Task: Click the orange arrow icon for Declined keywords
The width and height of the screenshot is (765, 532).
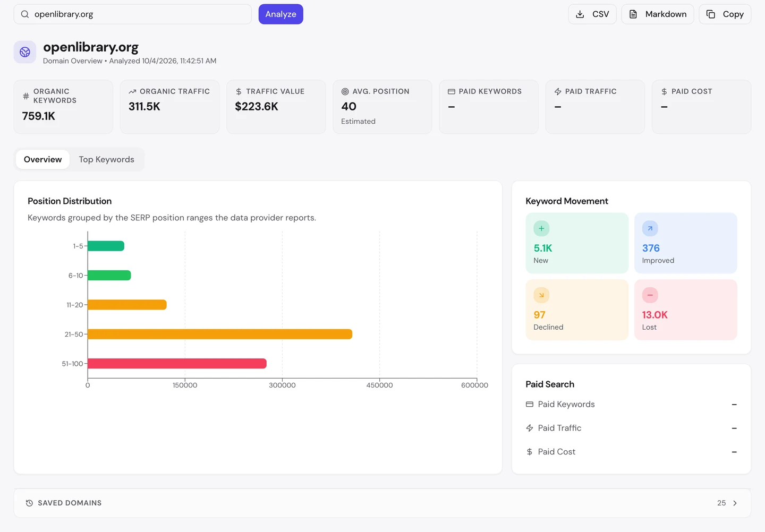Action: click(541, 295)
